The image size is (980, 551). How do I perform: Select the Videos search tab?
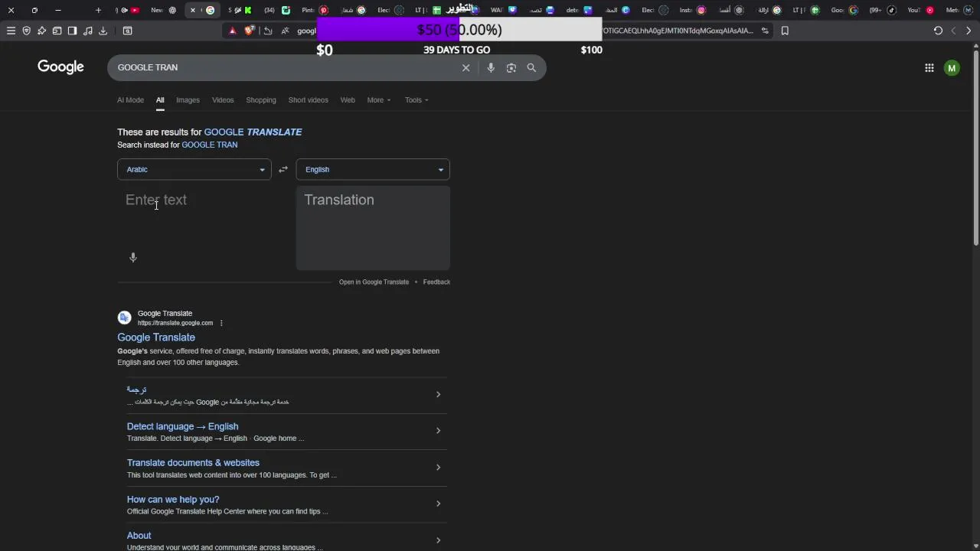pos(223,99)
